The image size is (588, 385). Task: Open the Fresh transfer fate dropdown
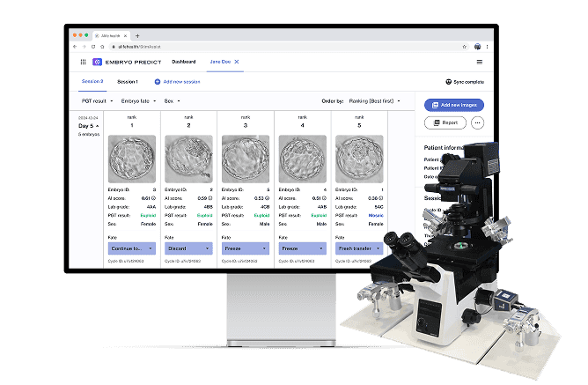pyautogui.click(x=359, y=248)
